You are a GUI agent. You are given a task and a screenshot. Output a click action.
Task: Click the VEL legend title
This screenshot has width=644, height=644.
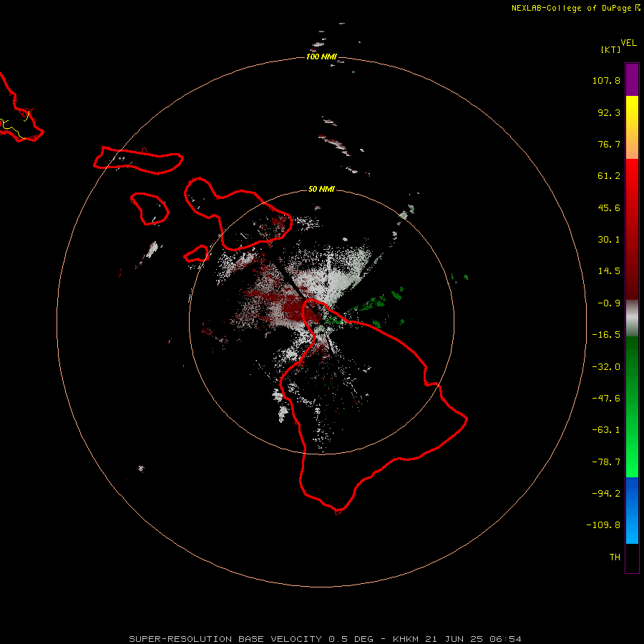(x=629, y=43)
